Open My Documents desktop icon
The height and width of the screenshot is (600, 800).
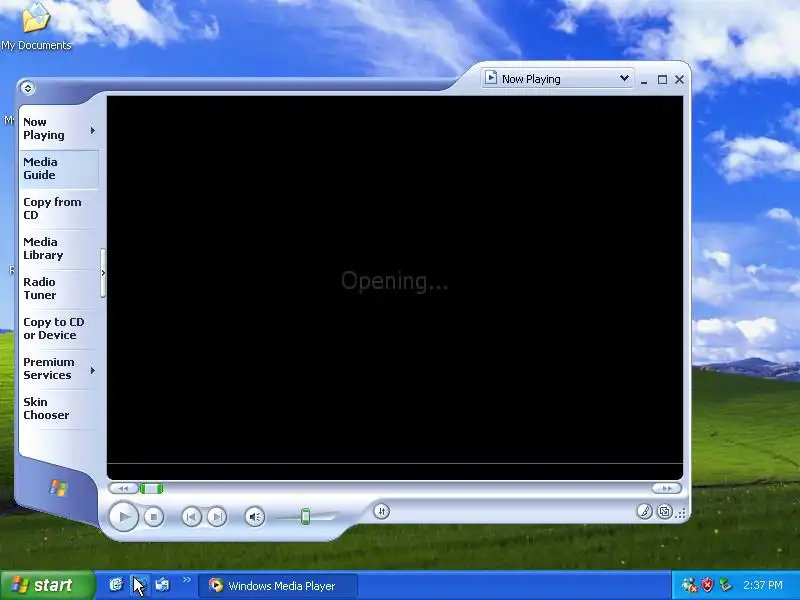pos(36,26)
